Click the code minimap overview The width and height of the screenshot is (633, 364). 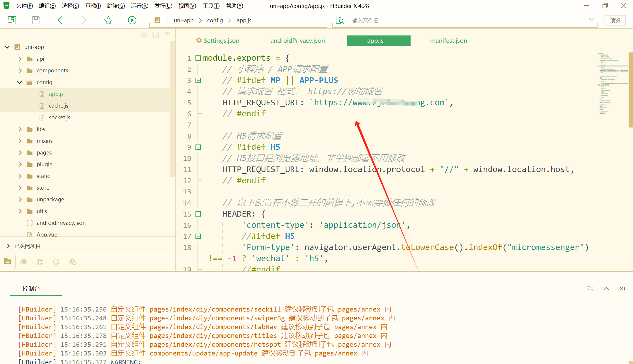pyautogui.click(x=612, y=84)
